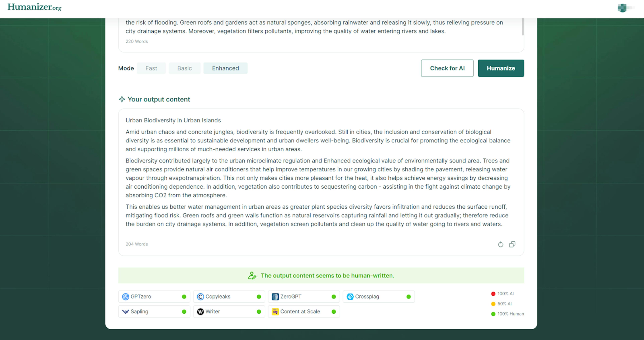Click the green status dot for GPTzero
This screenshot has height=340, width=644.
click(184, 297)
